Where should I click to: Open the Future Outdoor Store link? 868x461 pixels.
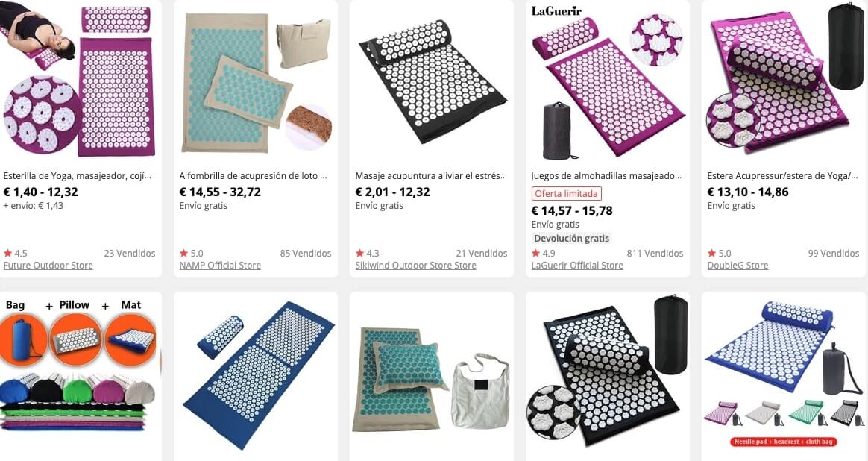48,266
